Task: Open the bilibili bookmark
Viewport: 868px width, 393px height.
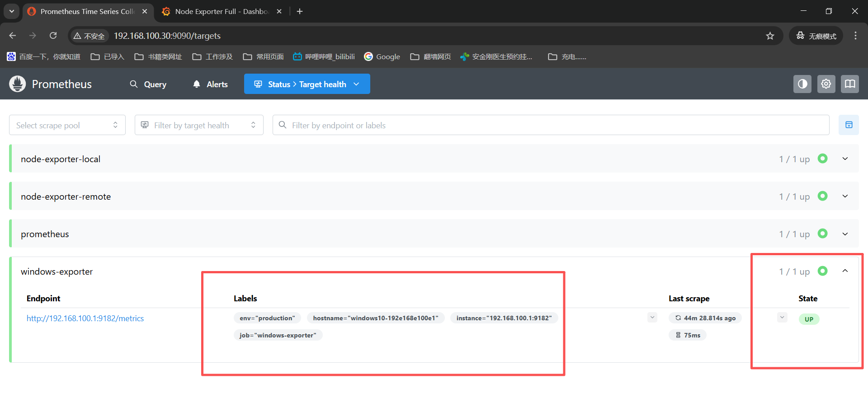Action: click(324, 56)
